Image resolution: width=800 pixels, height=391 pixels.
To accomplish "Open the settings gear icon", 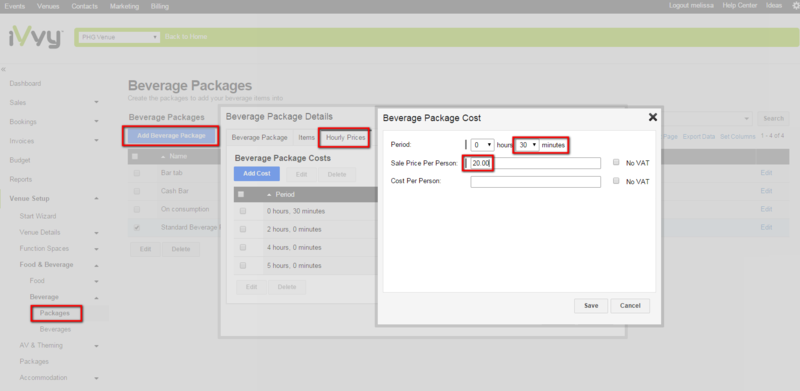I will (795, 6).
